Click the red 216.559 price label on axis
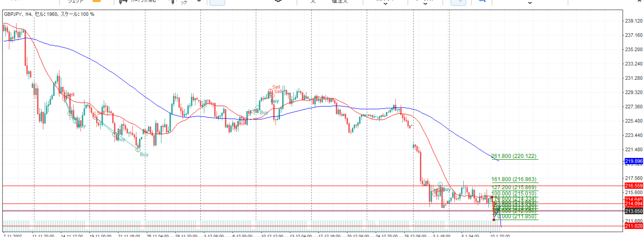The height and width of the screenshot is (237, 644). [x=633, y=186]
